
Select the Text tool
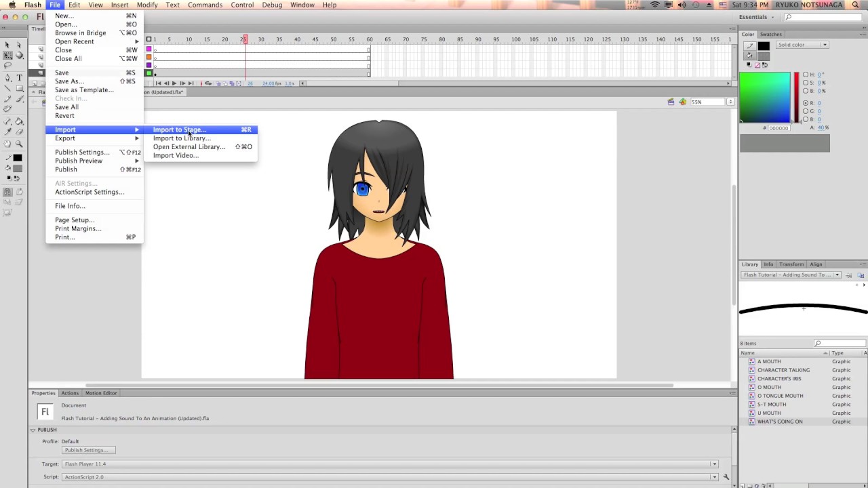[19, 77]
